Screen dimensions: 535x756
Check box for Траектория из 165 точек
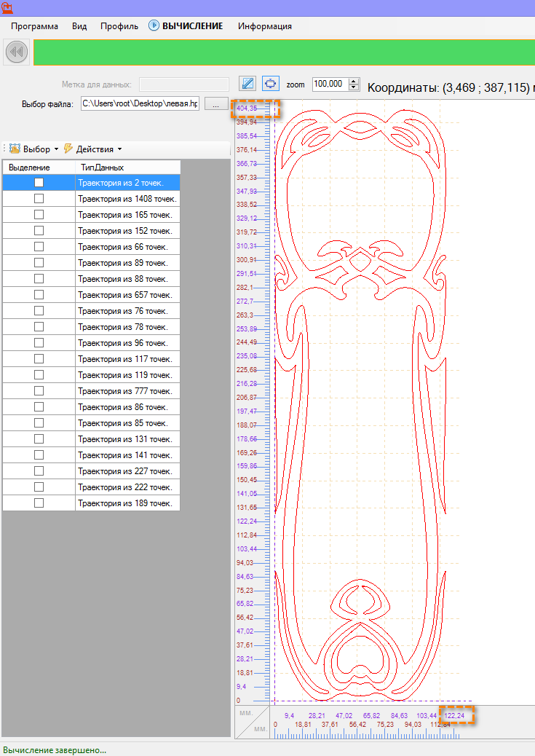(39, 215)
